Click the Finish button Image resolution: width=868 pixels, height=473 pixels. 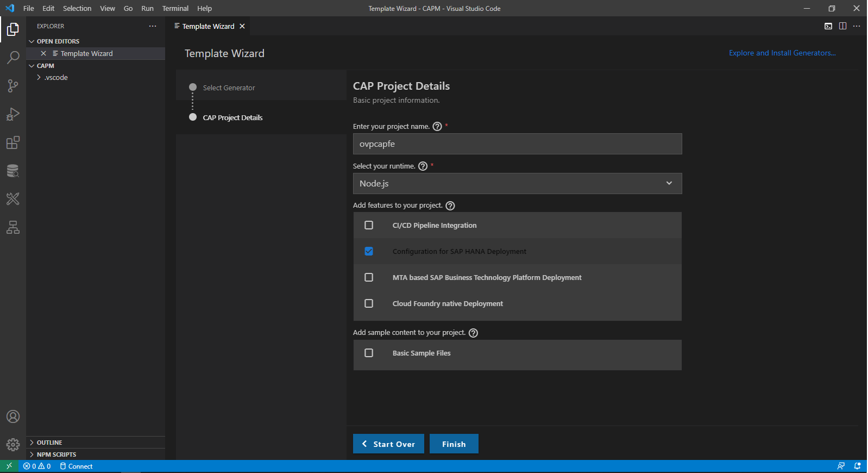pyautogui.click(x=454, y=444)
